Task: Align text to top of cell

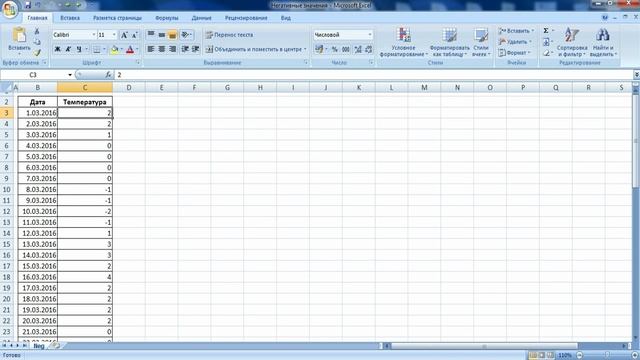Action: pos(151,35)
